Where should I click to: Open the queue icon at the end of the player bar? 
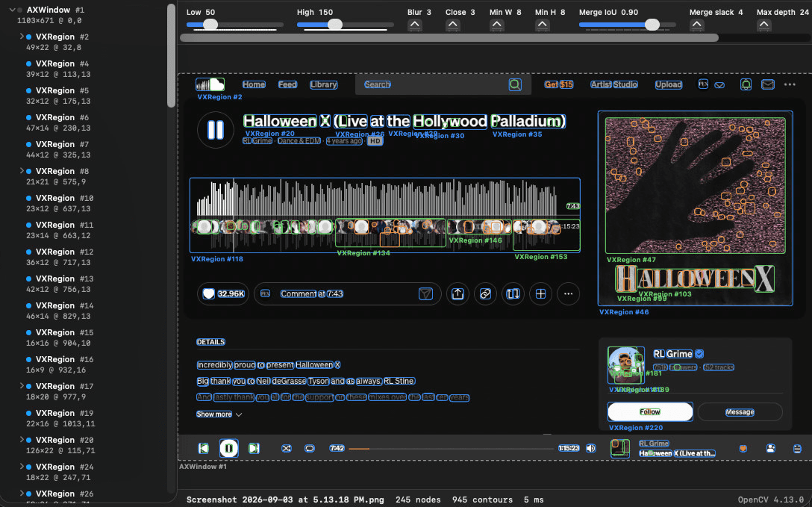point(798,449)
